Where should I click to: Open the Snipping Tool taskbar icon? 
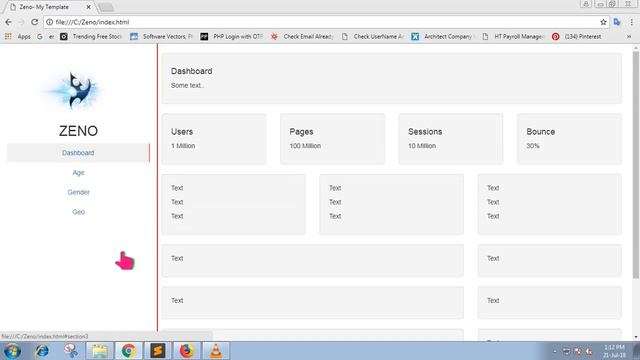pyautogui.click(x=71, y=351)
